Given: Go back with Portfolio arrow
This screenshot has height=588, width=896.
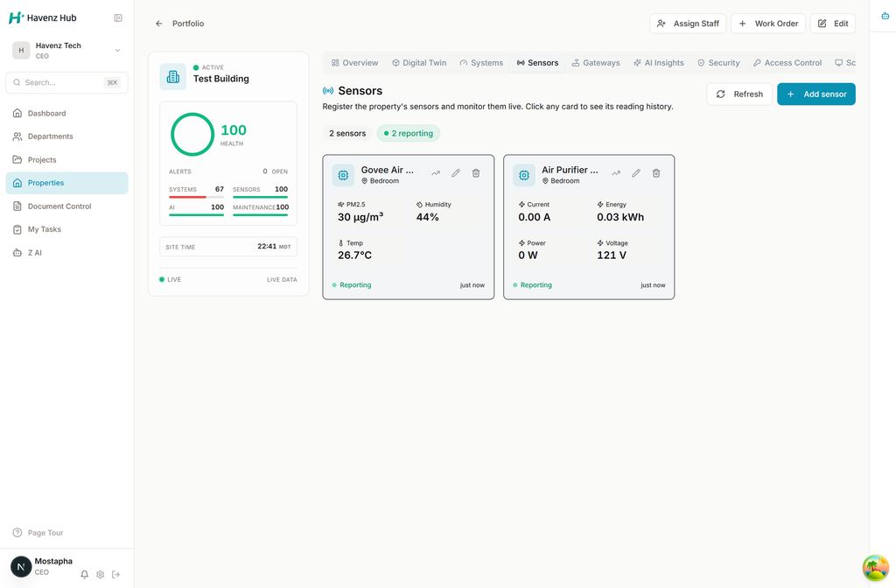Looking at the screenshot, I should [159, 24].
